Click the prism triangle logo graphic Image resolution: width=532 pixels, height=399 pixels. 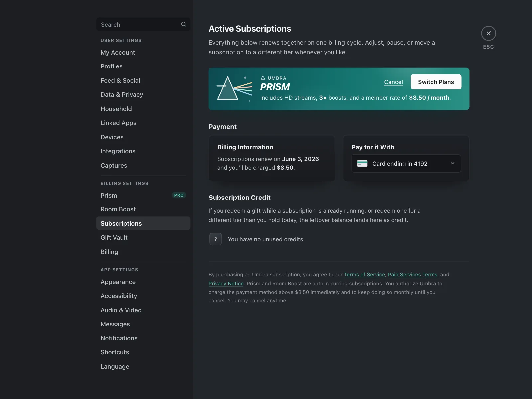coord(234,89)
